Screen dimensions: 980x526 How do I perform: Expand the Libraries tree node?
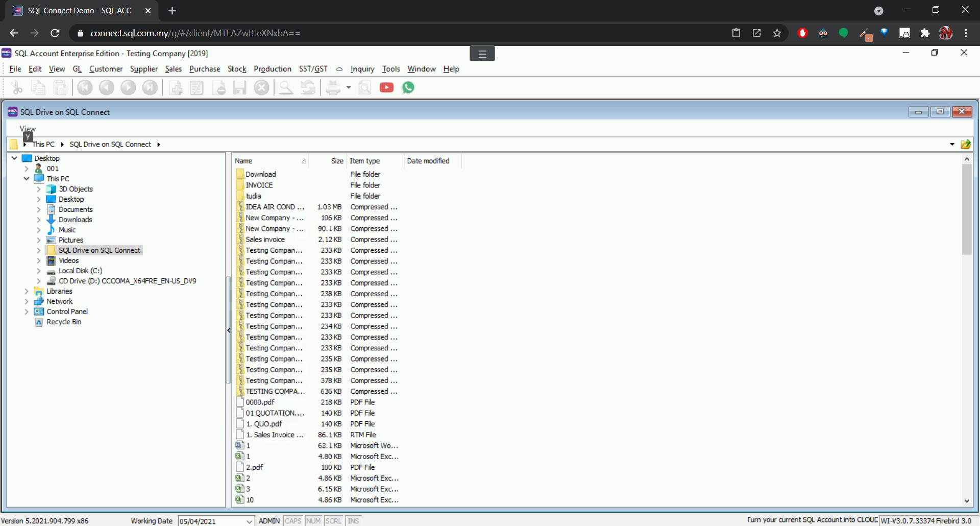tap(27, 291)
